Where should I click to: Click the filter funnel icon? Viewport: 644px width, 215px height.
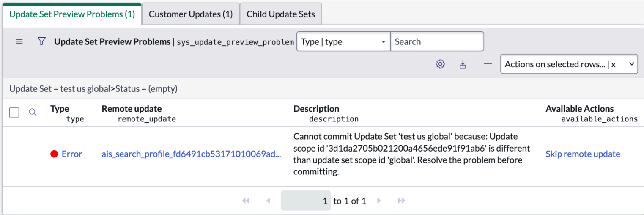tap(41, 41)
